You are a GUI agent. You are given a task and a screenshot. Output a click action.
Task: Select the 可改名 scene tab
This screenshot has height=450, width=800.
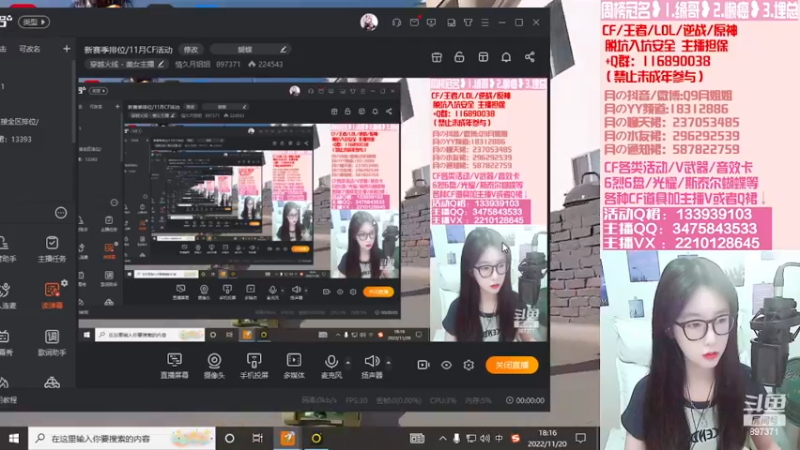click(x=29, y=49)
